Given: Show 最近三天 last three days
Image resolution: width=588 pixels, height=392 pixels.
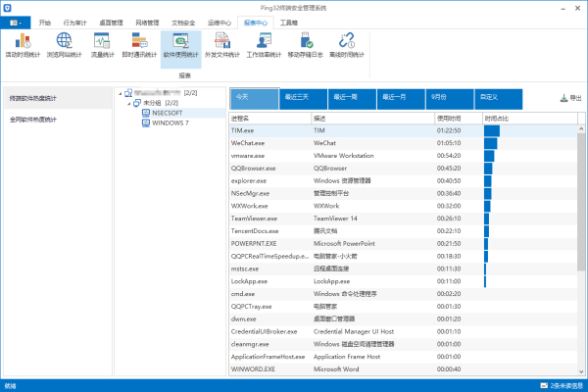Looking at the screenshot, I should (303, 99).
